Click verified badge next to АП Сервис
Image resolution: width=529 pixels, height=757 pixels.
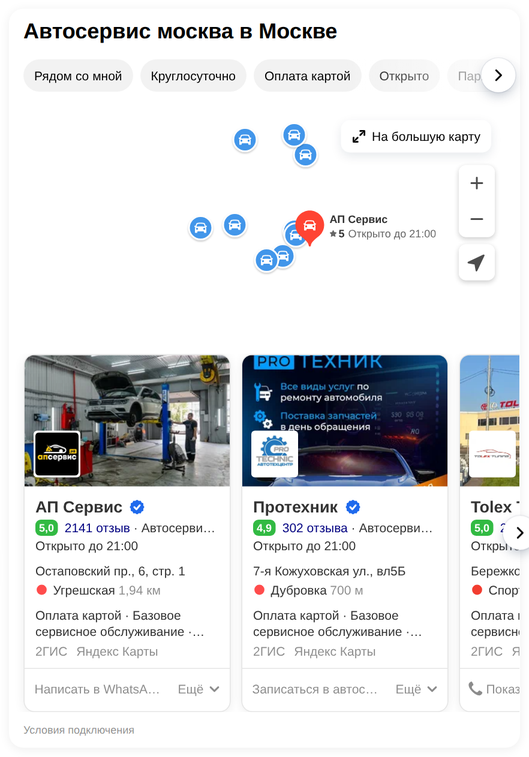tap(137, 507)
